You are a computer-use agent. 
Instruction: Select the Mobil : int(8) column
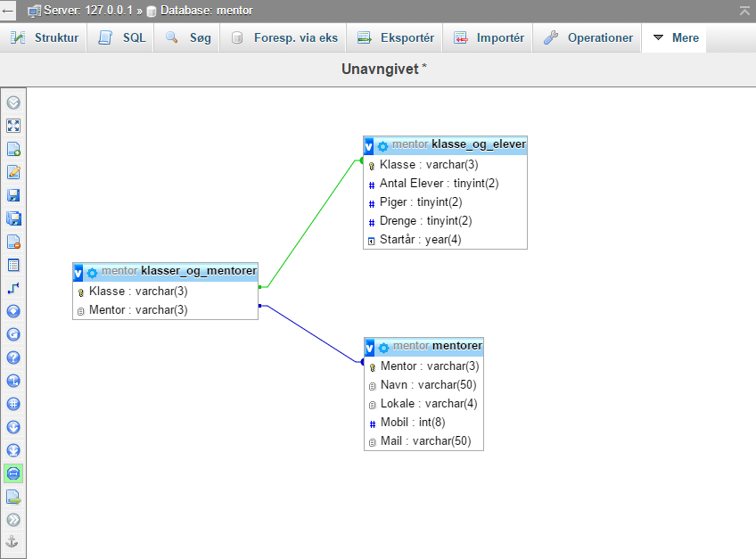pos(423,423)
